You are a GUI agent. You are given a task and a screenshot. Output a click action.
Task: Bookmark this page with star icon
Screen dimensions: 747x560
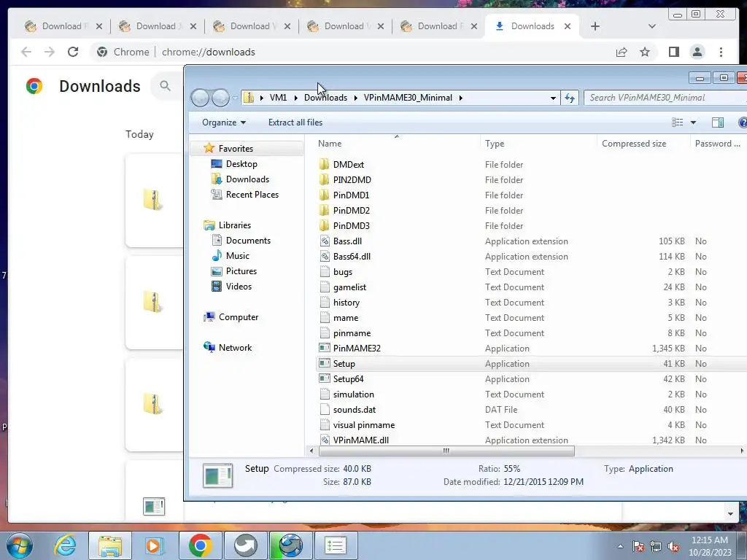[x=645, y=52]
